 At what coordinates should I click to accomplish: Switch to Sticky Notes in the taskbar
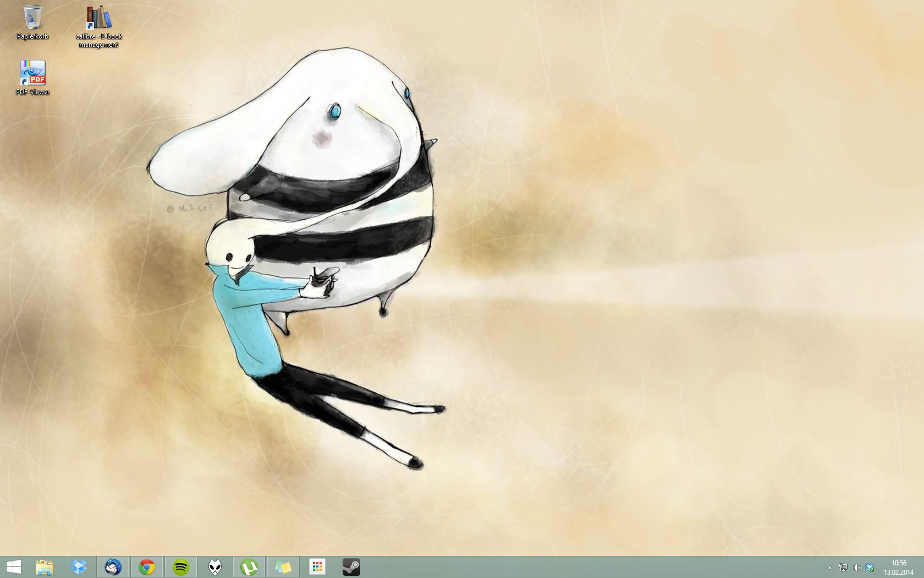(283, 567)
